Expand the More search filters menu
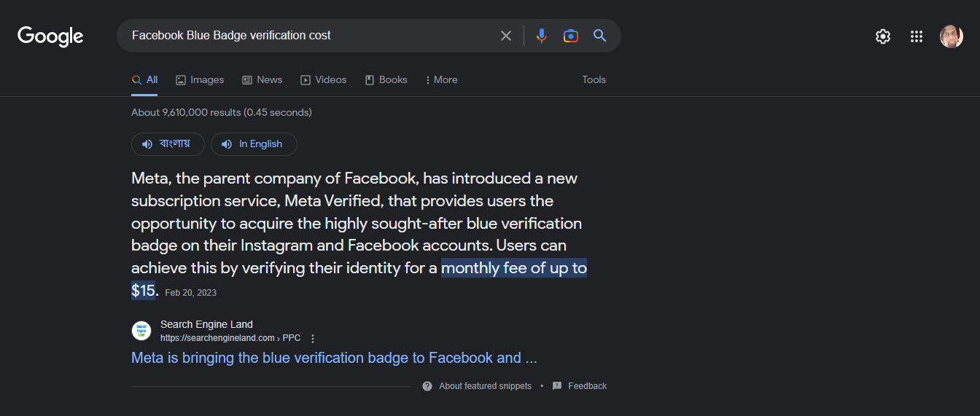This screenshot has width=980, height=416. click(x=441, y=80)
